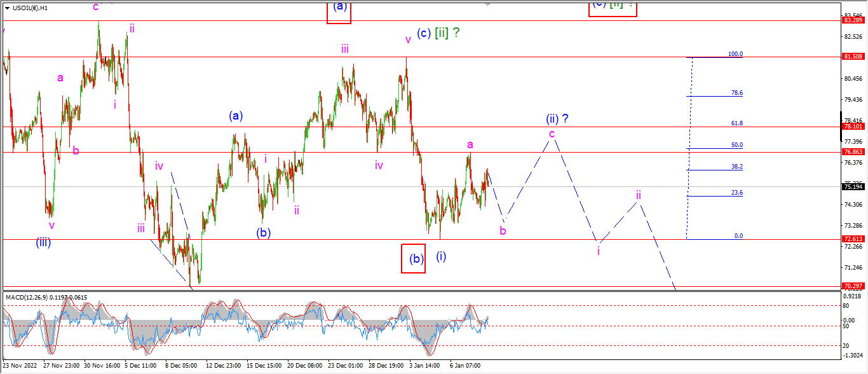The width and height of the screenshot is (868, 374).
Task: Click the 6 Jan 07:00 time axis label
Action: point(466,366)
